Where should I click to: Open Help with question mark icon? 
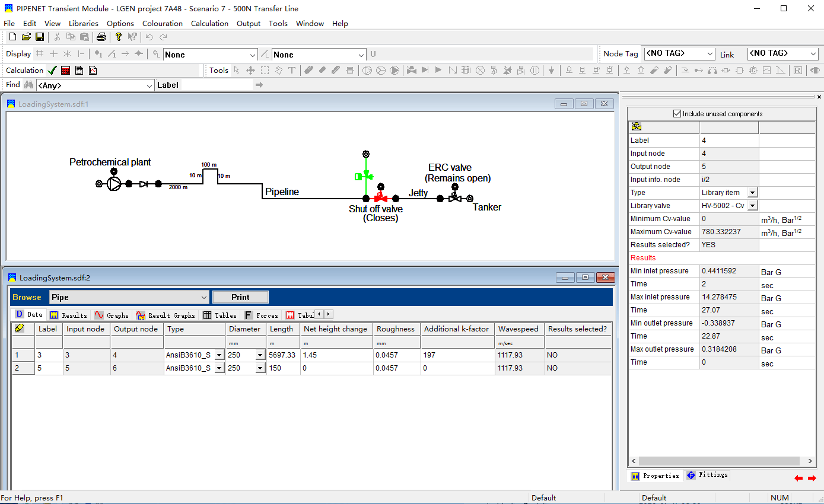119,37
